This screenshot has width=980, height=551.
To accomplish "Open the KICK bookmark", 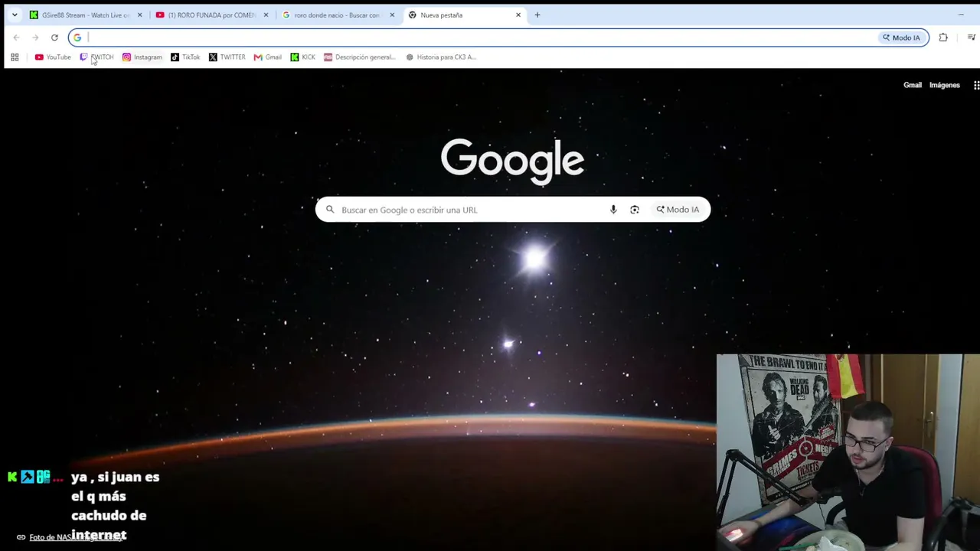I will click(302, 57).
